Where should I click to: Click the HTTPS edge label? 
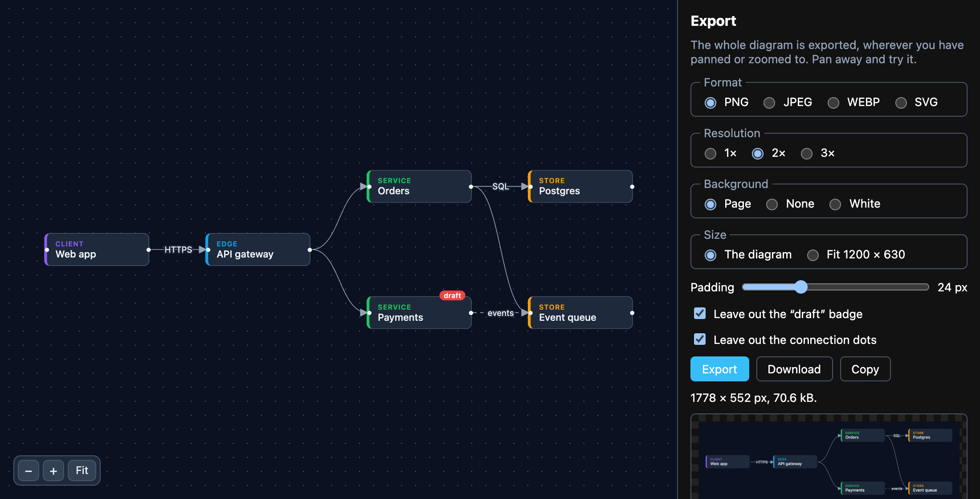178,250
